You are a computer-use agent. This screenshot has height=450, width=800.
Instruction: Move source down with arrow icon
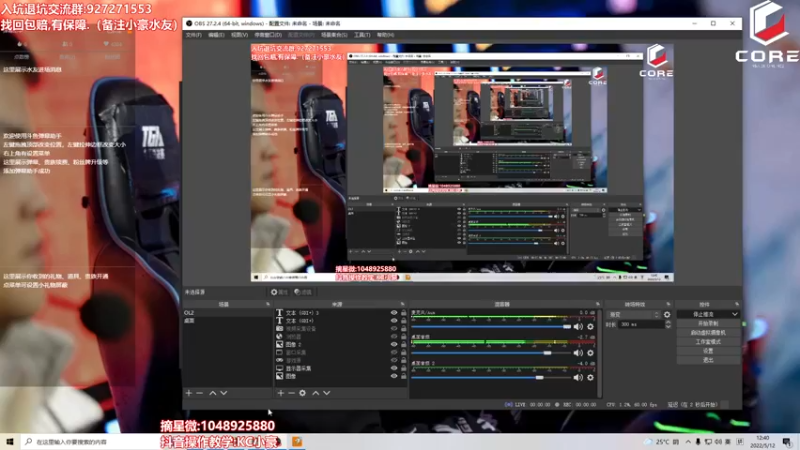327,393
